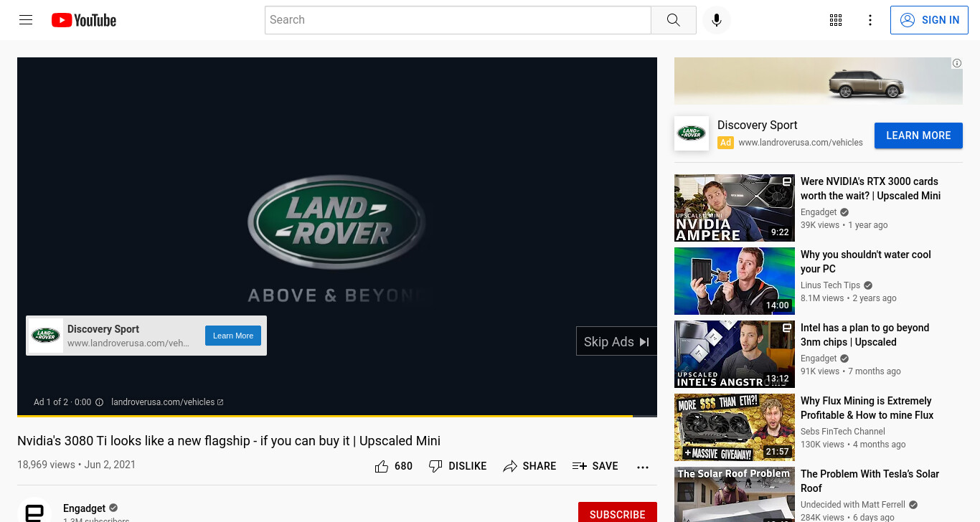980x522 pixels.
Task: Open NVIDIA Ampere video thumbnail
Action: 735,208
